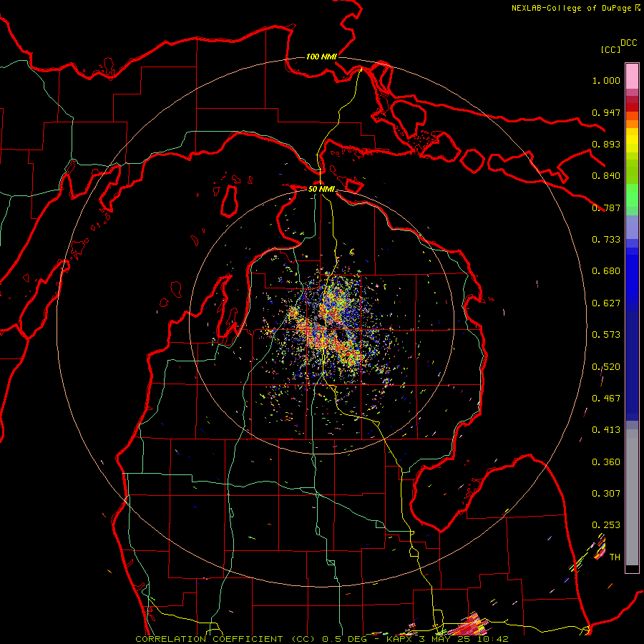Click the lavender band of the color bar
The image size is (644, 644).
pos(632,227)
